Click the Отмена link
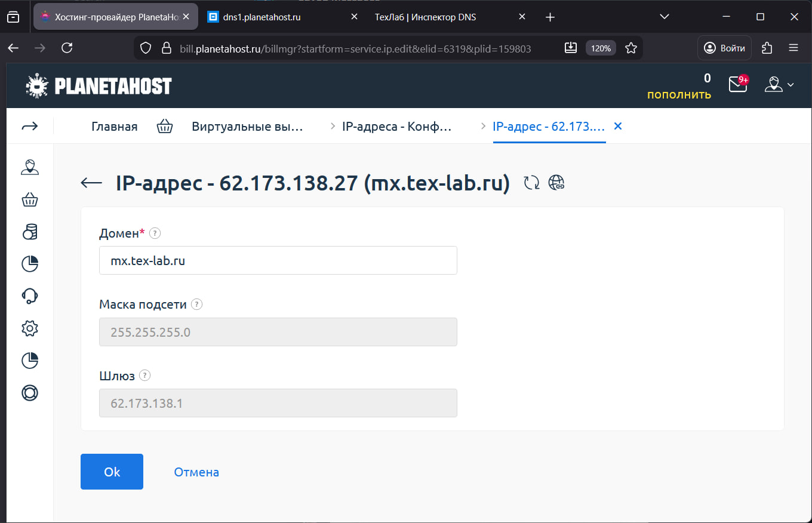This screenshot has height=523, width=812. tap(196, 472)
